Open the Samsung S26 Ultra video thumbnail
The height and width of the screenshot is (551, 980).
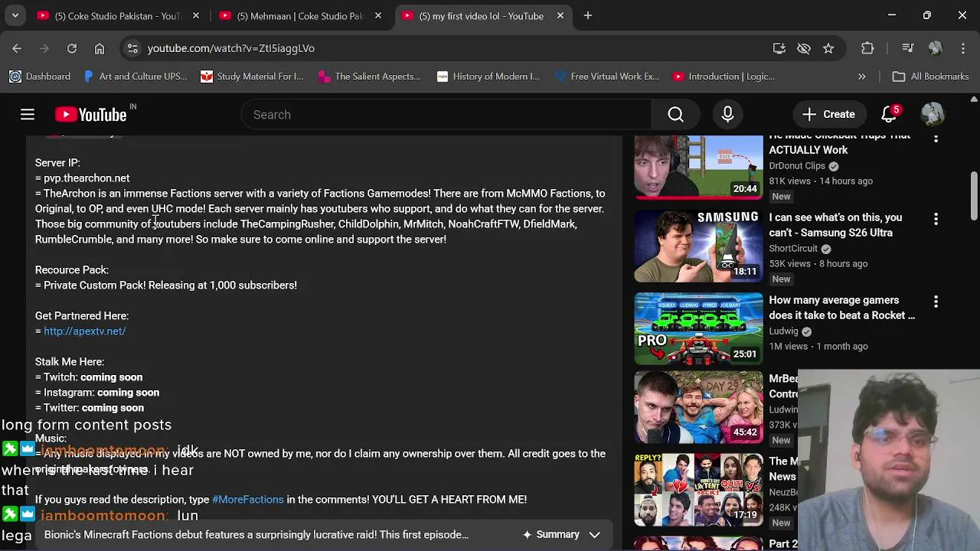[x=698, y=246]
